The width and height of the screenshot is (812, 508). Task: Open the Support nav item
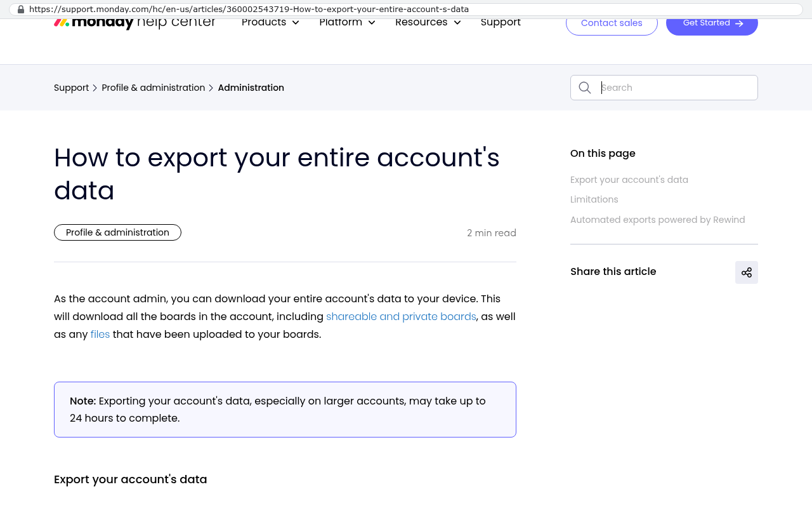(501, 23)
